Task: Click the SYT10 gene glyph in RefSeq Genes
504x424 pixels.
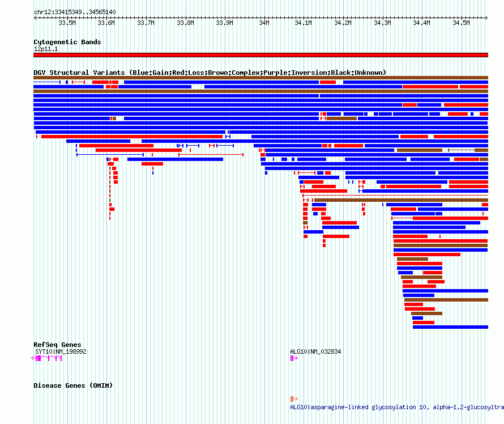Action: tap(46, 358)
